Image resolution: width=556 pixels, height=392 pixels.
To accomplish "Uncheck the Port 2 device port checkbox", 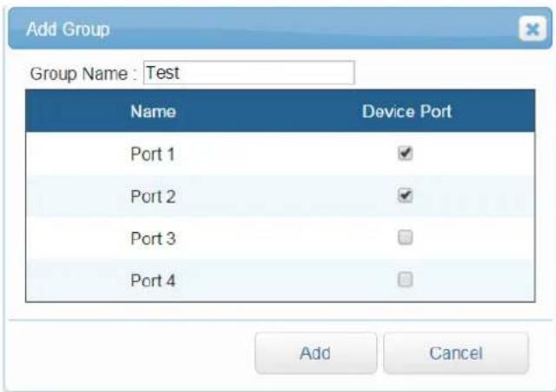I will point(405,196).
